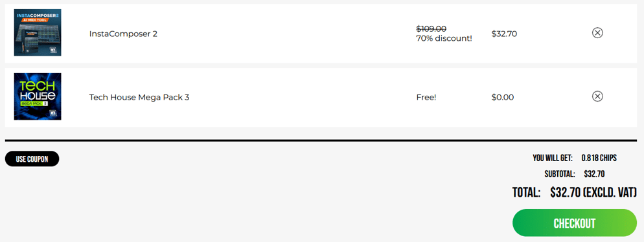Remove Tech House Mega Pack 3 from cart
Image resolution: width=644 pixels, height=242 pixels.
[x=597, y=96]
